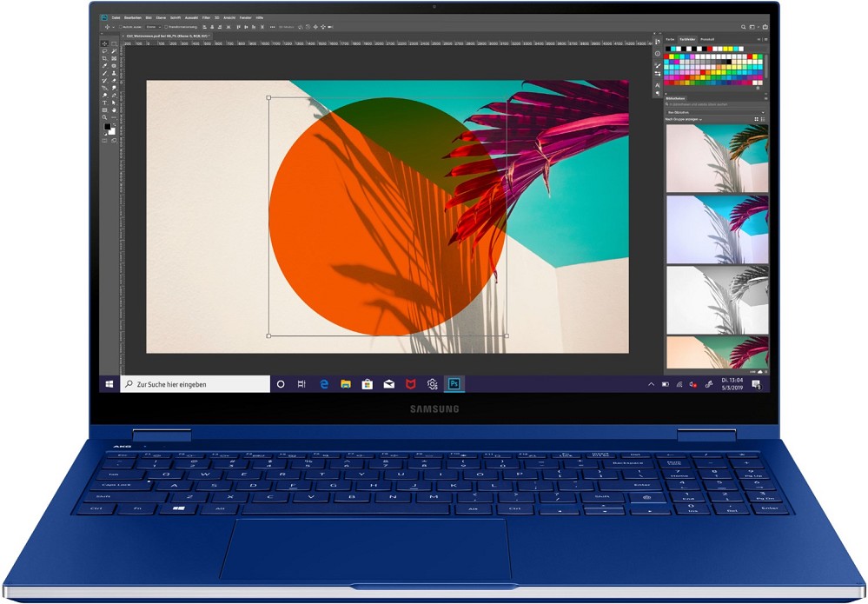Select the Lasso tool

click(x=105, y=50)
